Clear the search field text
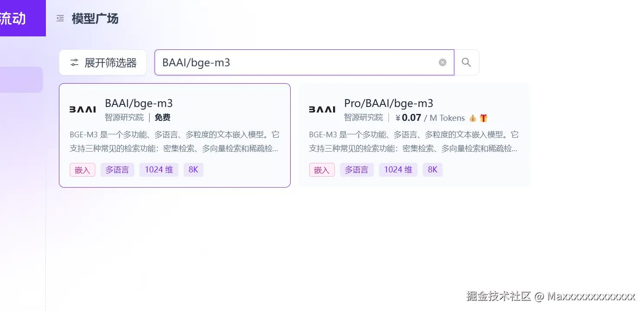The image size is (644, 311). pos(443,62)
